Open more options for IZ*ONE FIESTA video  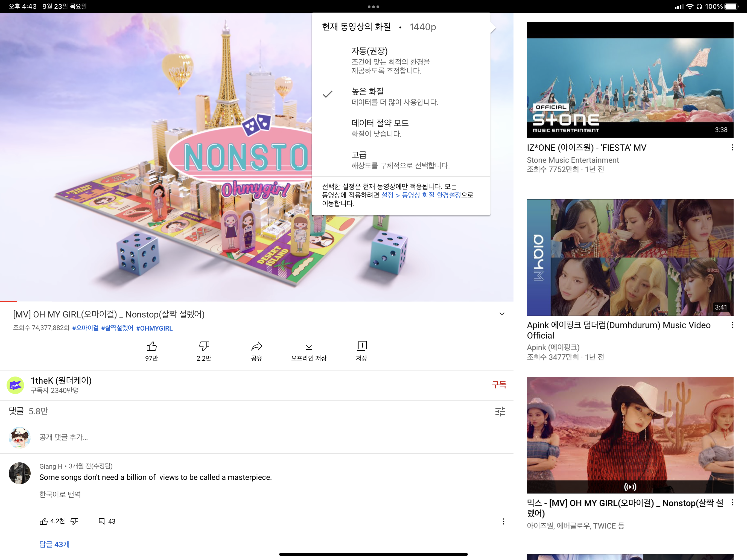coord(732,148)
